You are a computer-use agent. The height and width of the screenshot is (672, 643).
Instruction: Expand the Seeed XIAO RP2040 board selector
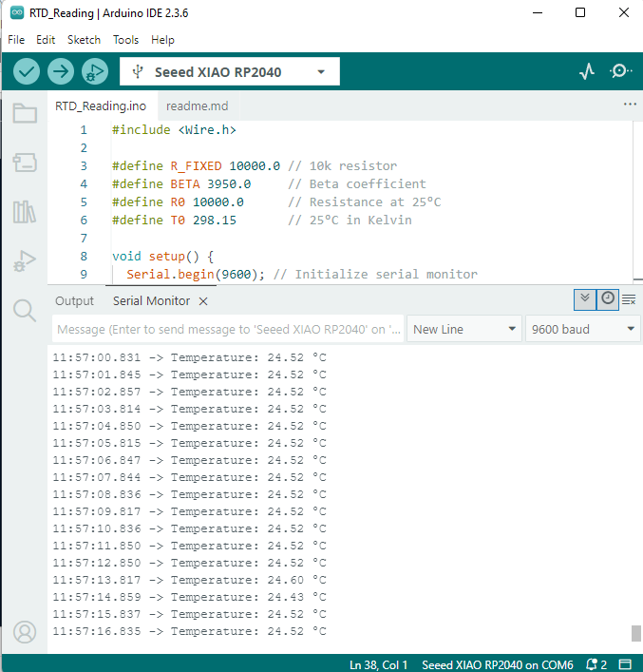(x=230, y=71)
